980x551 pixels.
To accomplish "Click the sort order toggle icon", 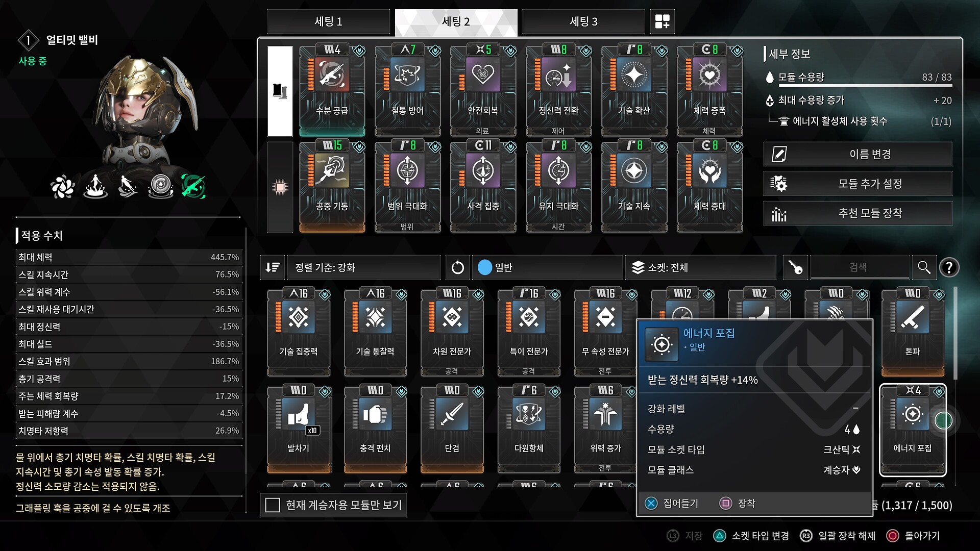I will tap(273, 267).
